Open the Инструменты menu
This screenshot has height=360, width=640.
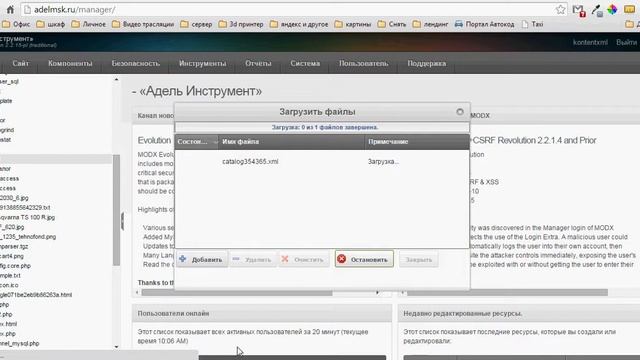coord(202,63)
